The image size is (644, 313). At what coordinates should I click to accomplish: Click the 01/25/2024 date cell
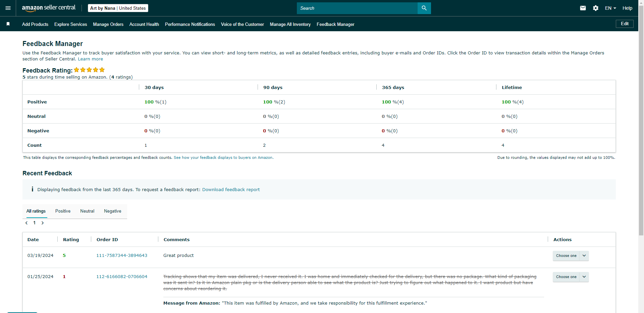40,277
